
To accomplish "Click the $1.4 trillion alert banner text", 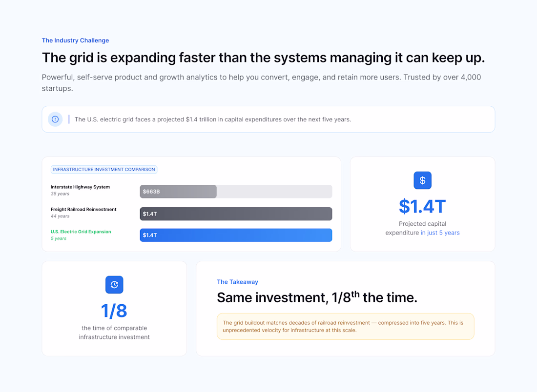I will pyautogui.click(x=212, y=119).
